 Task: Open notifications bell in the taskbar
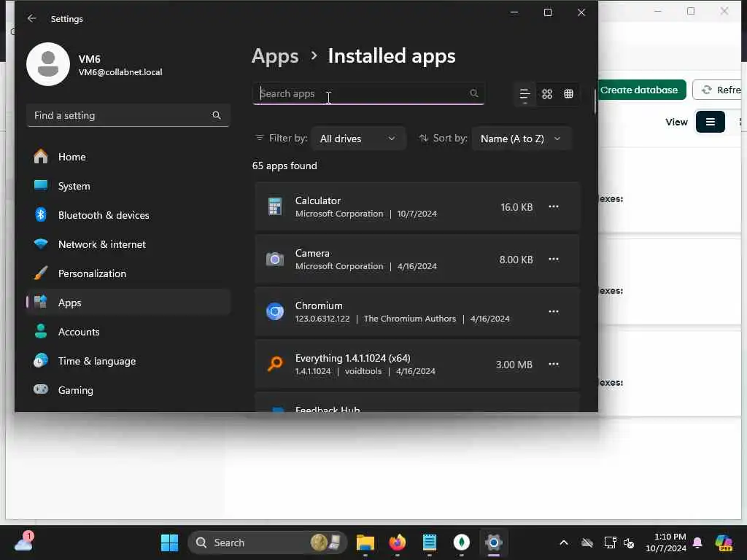697,542
